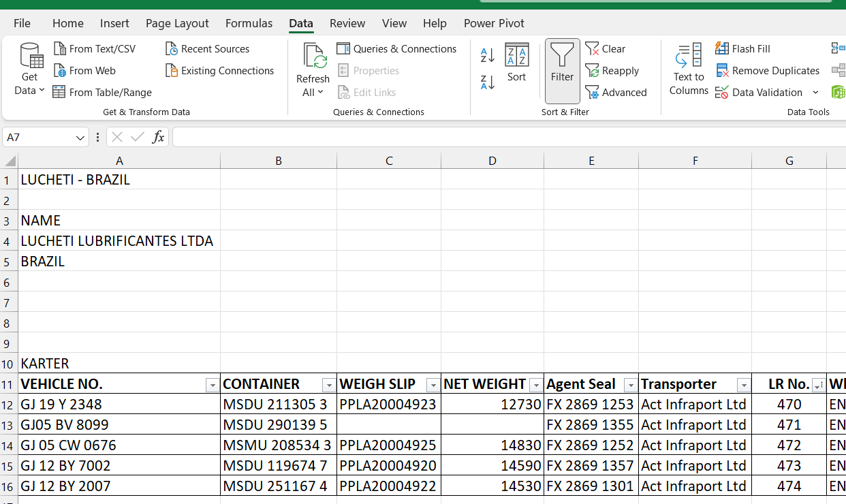The width and height of the screenshot is (846, 504).
Task: Select cell PPLA20004925
Action: pyautogui.click(x=389, y=445)
